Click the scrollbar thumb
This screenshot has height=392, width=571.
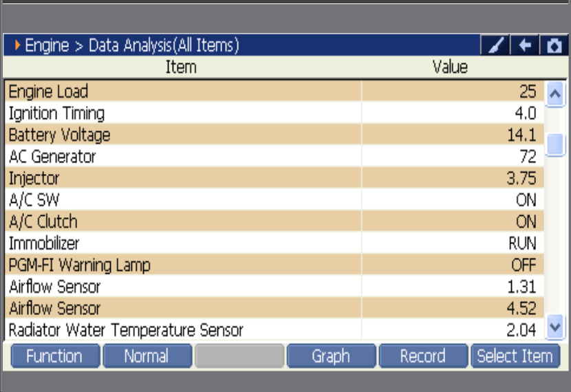pos(554,144)
